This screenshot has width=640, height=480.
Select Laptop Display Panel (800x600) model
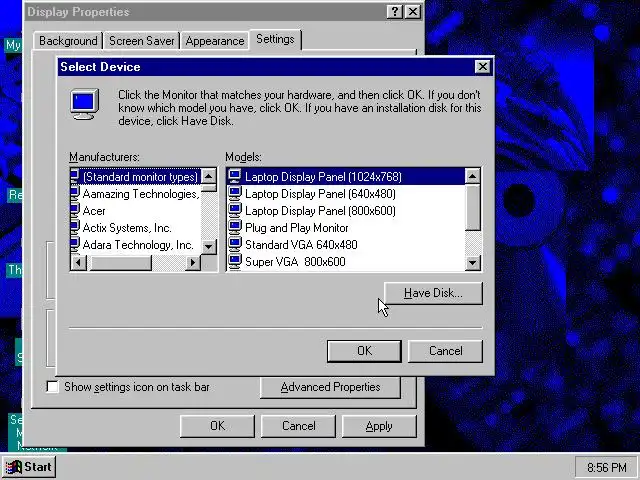point(346,211)
